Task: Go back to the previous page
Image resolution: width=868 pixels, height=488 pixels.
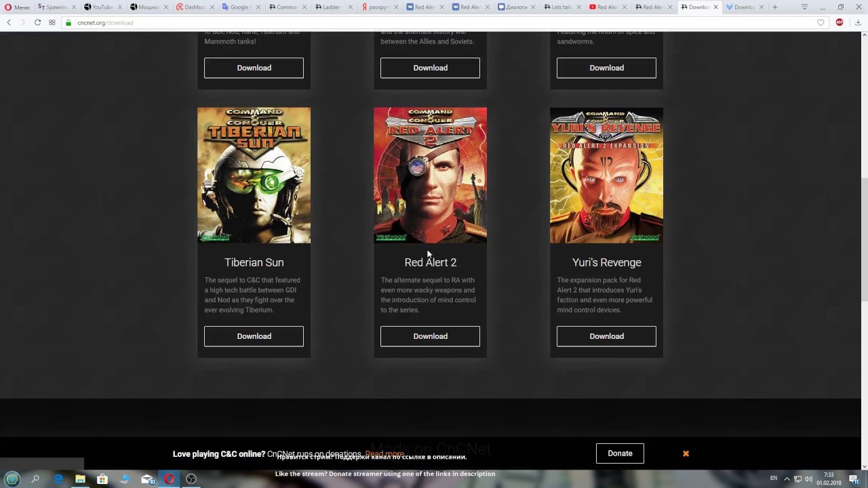Action: pyautogui.click(x=9, y=22)
